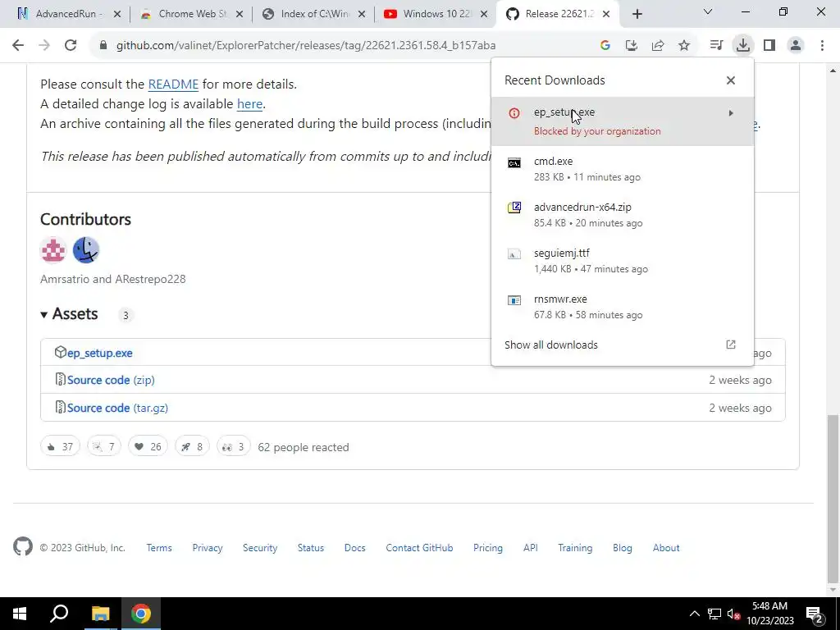Open the Docs footer link

pos(354,548)
